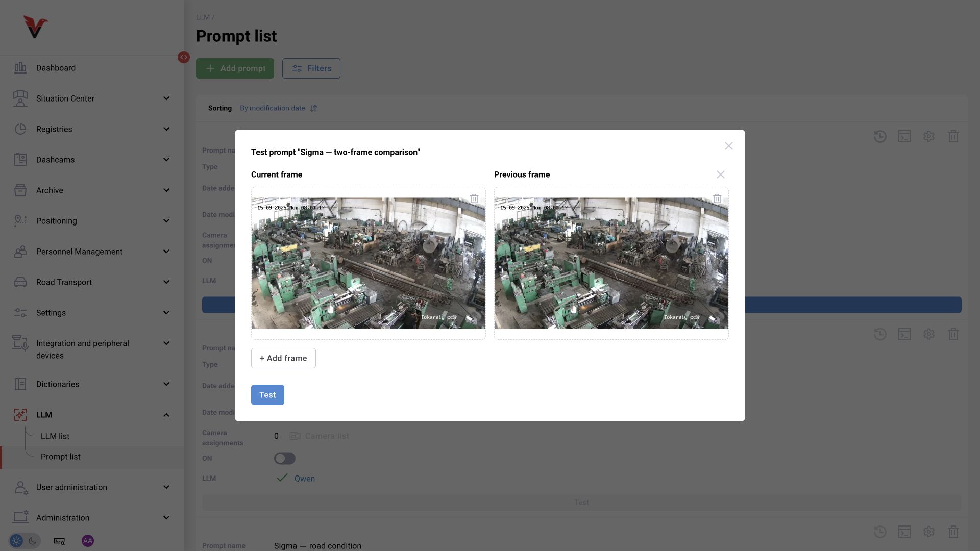Screen dimensions: 980x551
Task: Expand the Registries menu
Action: click(92, 129)
